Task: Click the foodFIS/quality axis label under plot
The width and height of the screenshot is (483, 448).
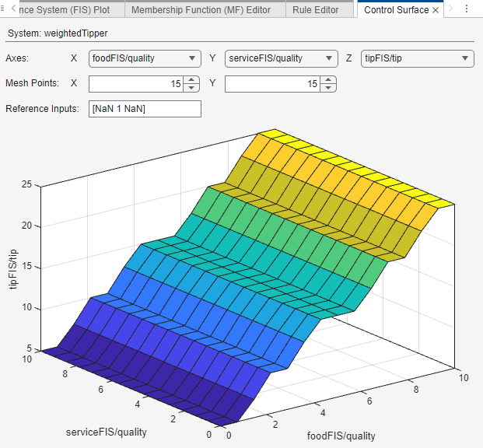Action: click(341, 436)
